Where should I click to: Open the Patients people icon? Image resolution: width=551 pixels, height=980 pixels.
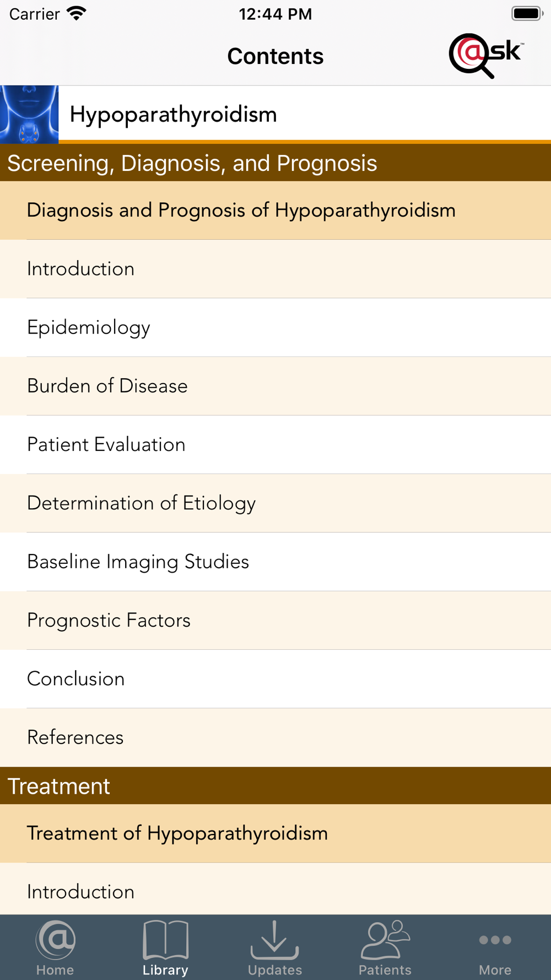click(x=385, y=939)
